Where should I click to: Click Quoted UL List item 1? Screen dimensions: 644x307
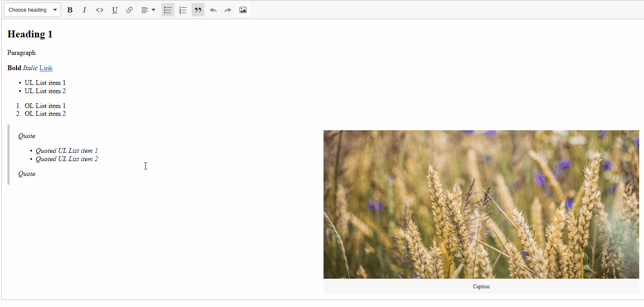point(67,151)
